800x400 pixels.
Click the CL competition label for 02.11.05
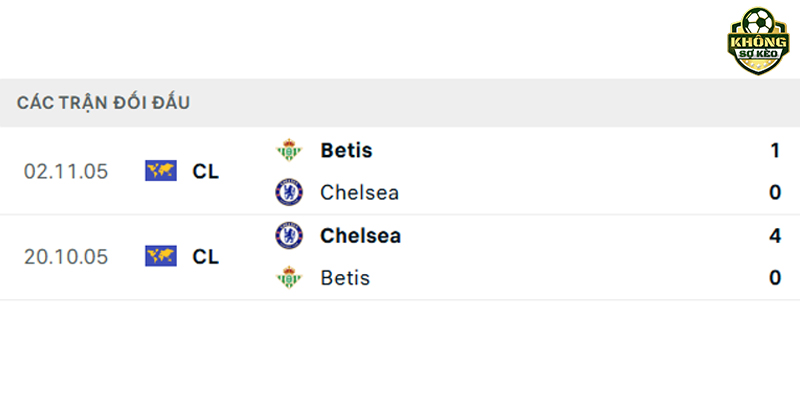206,171
